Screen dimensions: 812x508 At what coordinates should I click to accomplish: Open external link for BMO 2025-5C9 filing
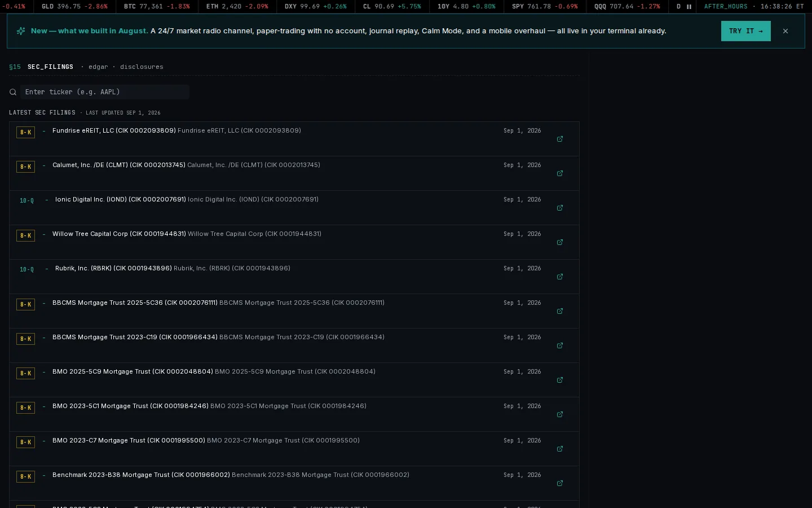coord(560,380)
